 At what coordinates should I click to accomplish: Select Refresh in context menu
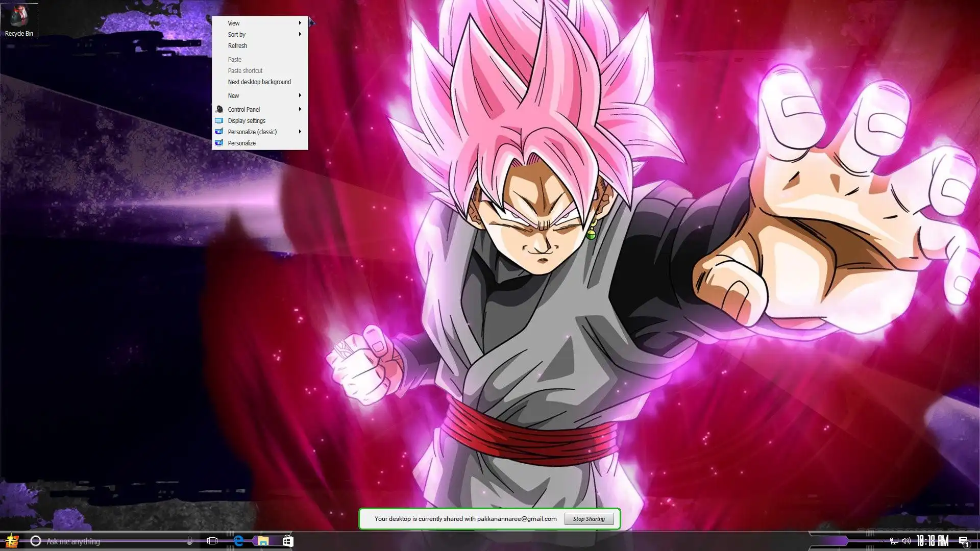[x=237, y=45]
